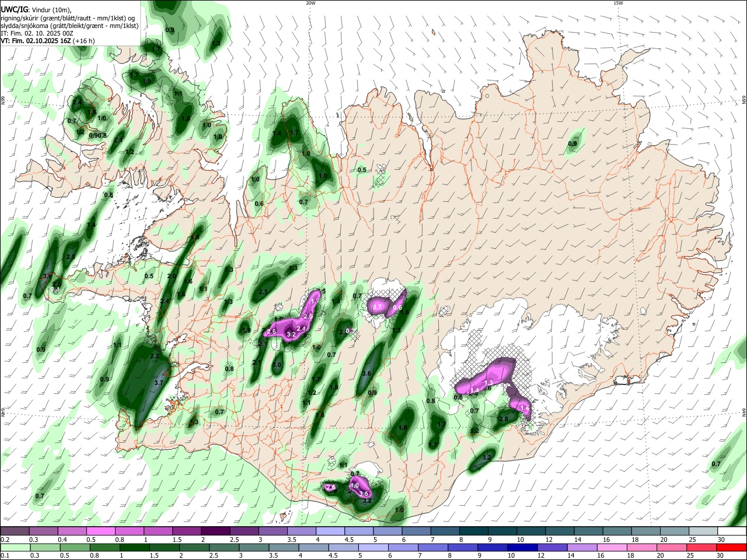Select the '0.1' label in lower legend row

click(x=5, y=556)
